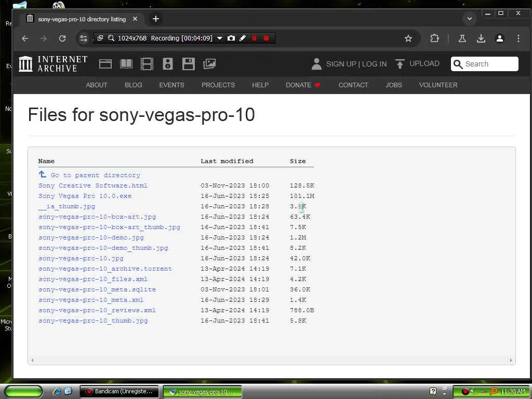Open the VOLUNTEER menu item
This screenshot has width=532, height=399.
click(438, 85)
